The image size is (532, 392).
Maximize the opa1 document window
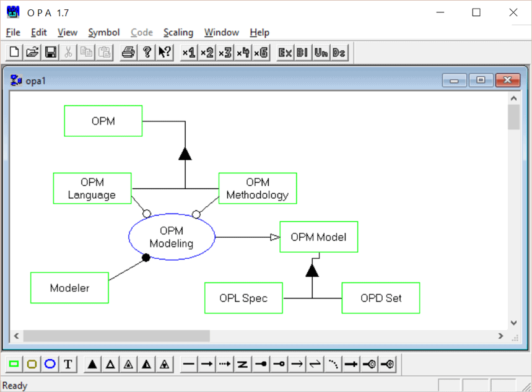click(x=481, y=81)
